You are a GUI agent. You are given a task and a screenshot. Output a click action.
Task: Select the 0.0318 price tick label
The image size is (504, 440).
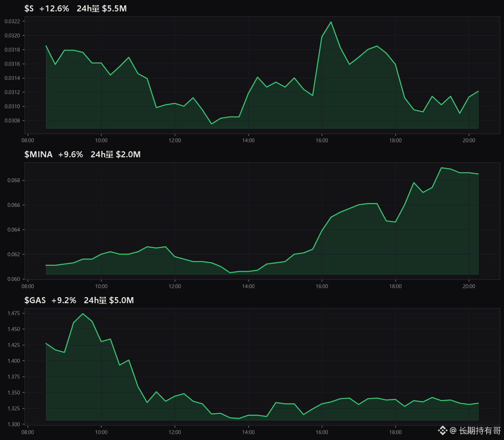(12, 50)
